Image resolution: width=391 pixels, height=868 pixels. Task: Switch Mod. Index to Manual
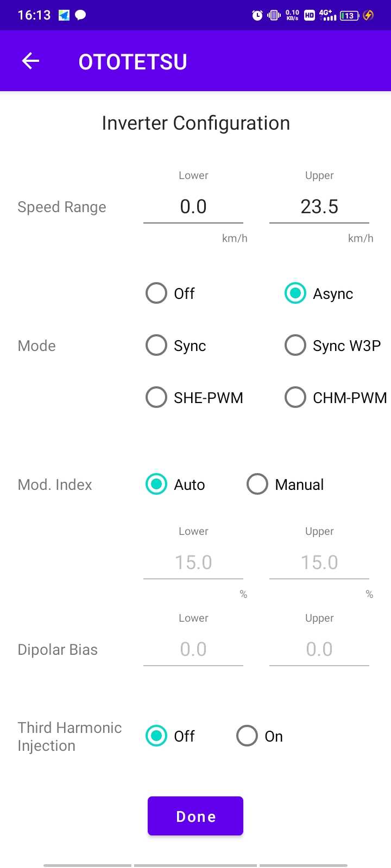coord(257,484)
